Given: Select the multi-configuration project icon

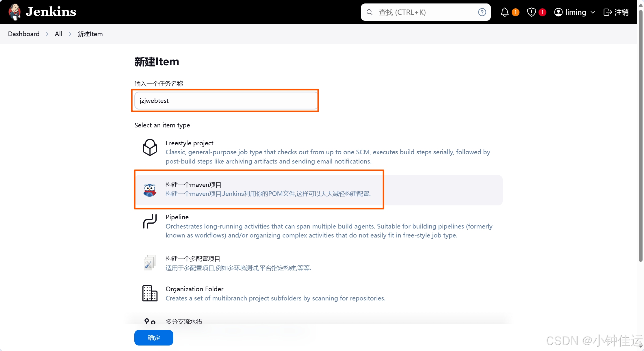Looking at the screenshot, I should tap(150, 263).
